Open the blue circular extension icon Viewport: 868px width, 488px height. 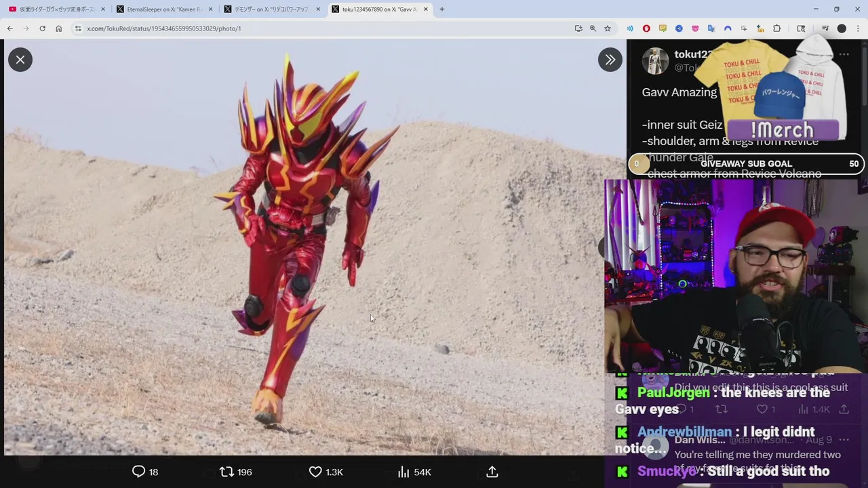(x=679, y=28)
